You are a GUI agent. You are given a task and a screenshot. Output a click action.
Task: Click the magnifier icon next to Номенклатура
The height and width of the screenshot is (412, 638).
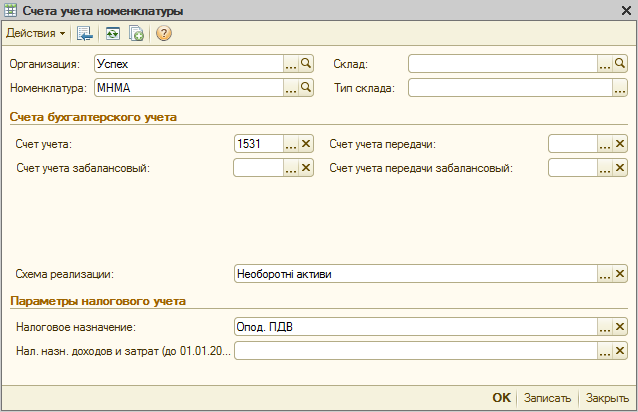coord(307,88)
